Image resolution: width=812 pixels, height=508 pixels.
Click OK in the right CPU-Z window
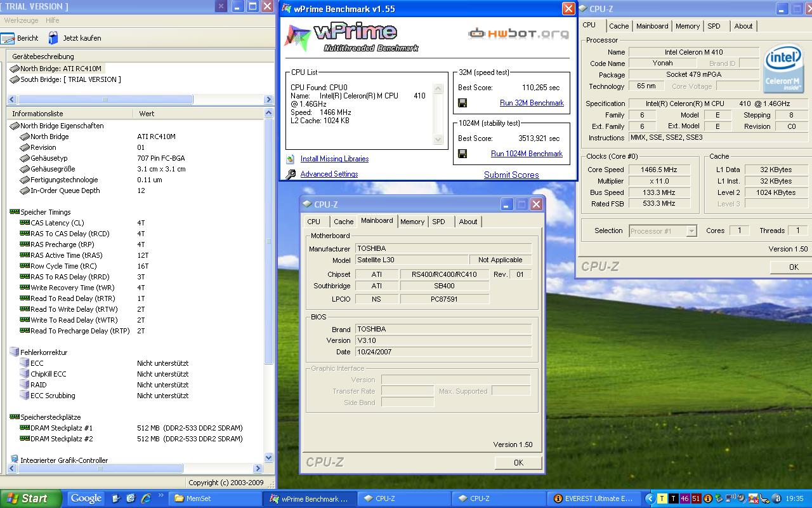coord(791,267)
